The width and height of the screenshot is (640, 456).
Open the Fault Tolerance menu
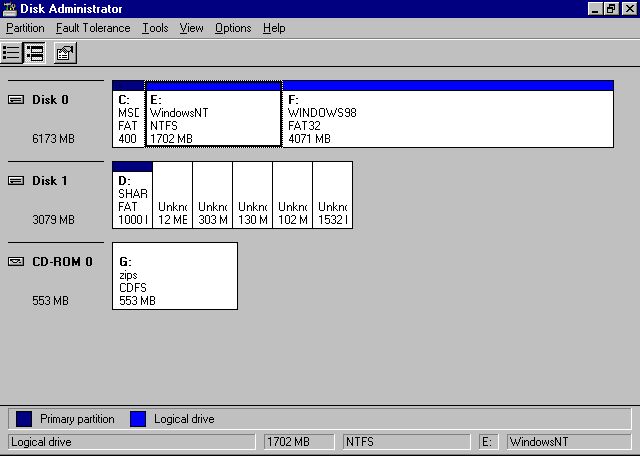pos(93,28)
